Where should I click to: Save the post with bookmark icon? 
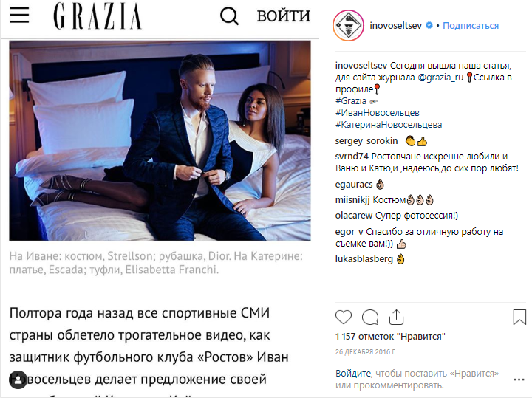[x=519, y=317]
